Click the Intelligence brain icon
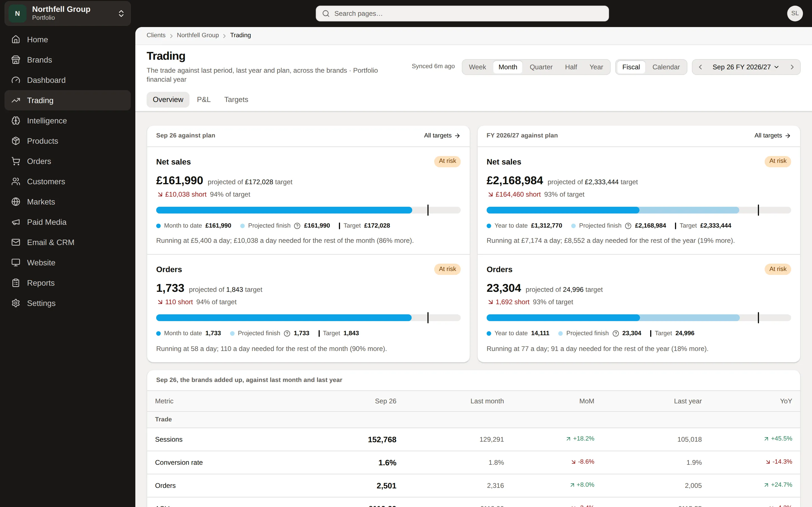812x507 pixels. 16,121
